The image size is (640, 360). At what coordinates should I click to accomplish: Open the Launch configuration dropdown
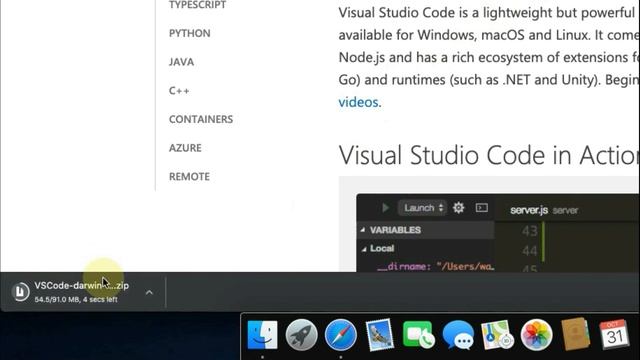(423, 208)
